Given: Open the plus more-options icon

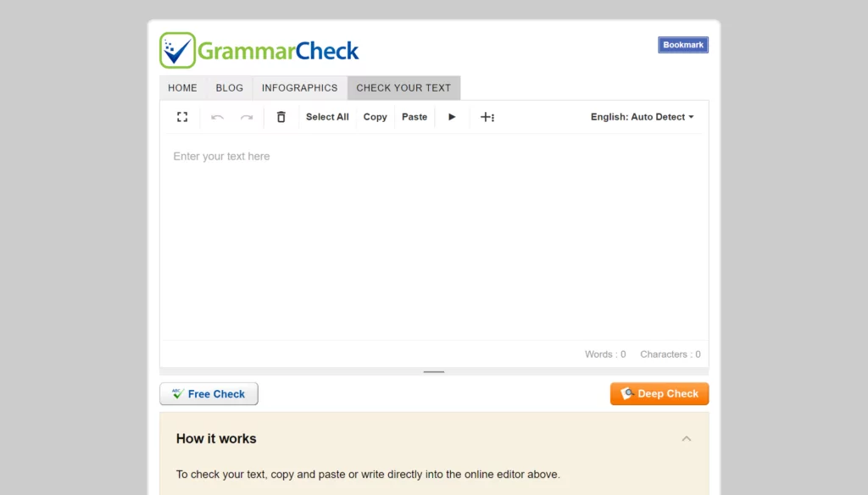Looking at the screenshot, I should (x=487, y=117).
